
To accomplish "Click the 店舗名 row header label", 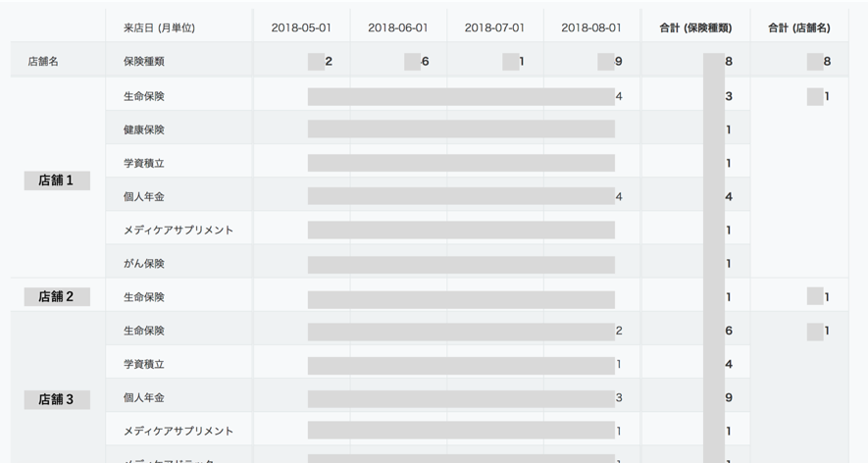I will pos(43,61).
